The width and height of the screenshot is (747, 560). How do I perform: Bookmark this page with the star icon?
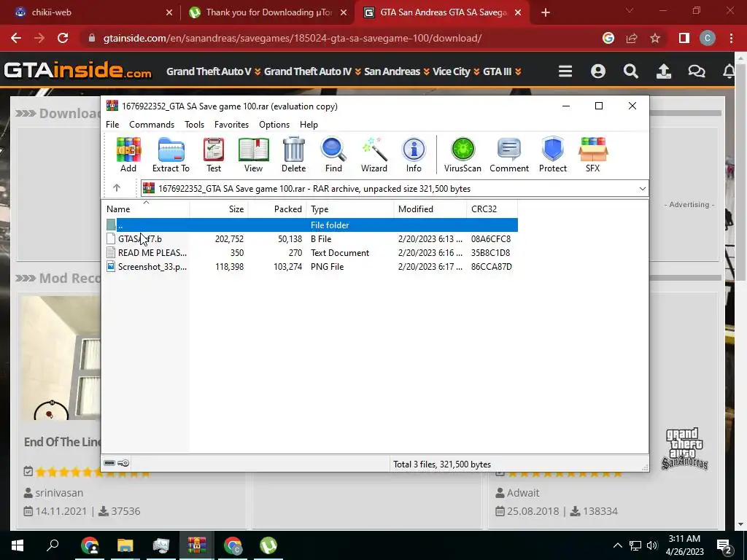point(655,38)
